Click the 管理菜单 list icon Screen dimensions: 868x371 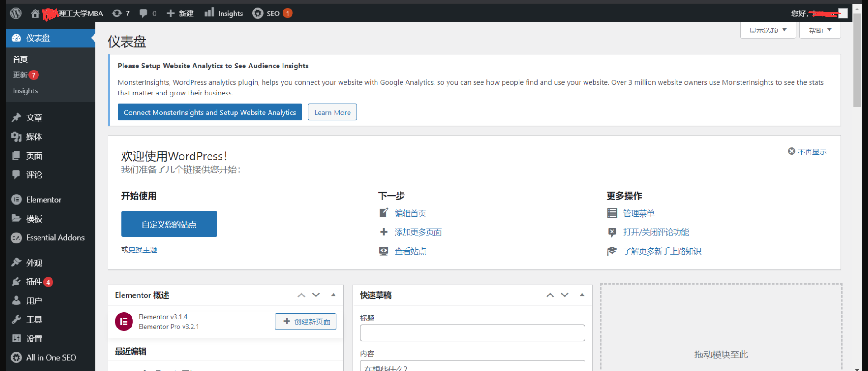[x=612, y=213]
